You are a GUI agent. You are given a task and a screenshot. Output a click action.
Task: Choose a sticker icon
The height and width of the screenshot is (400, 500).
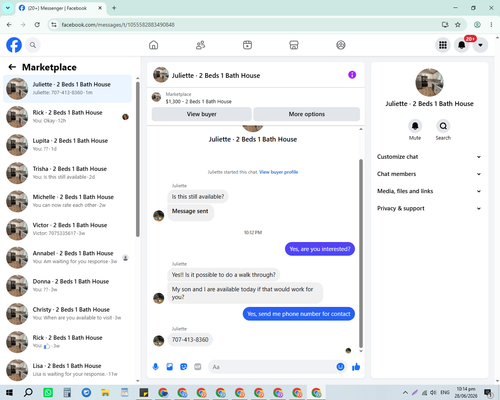pyautogui.click(x=184, y=367)
